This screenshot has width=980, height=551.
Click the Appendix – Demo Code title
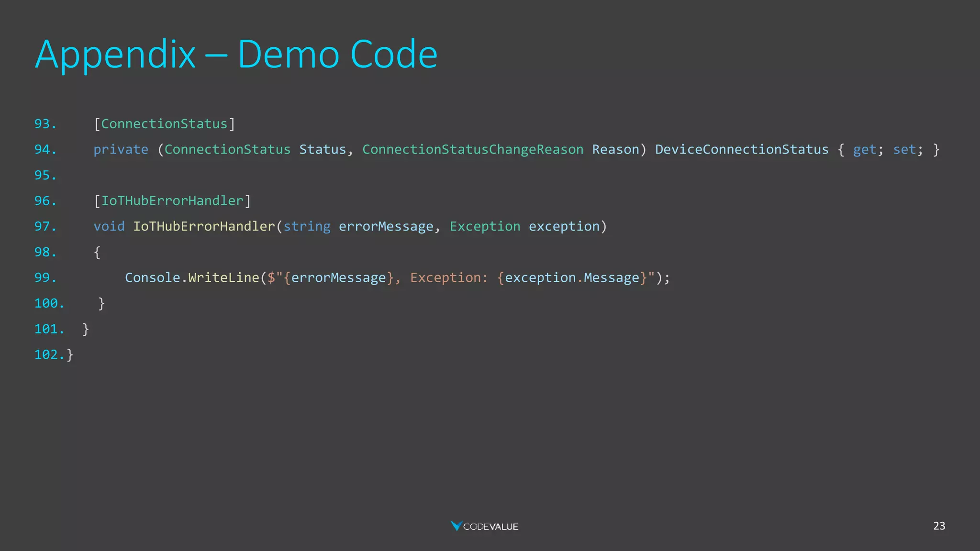pyautogui.click(x=236, y=55)
